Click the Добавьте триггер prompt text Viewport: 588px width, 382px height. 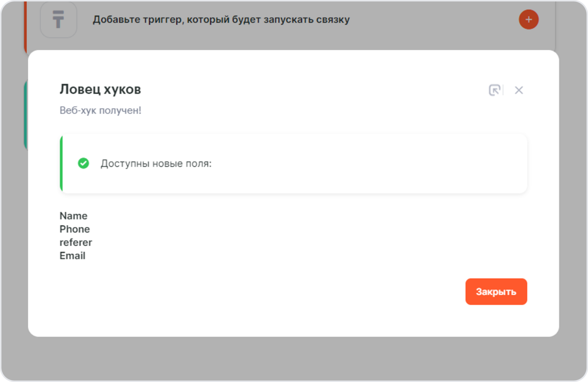(221, 19)
